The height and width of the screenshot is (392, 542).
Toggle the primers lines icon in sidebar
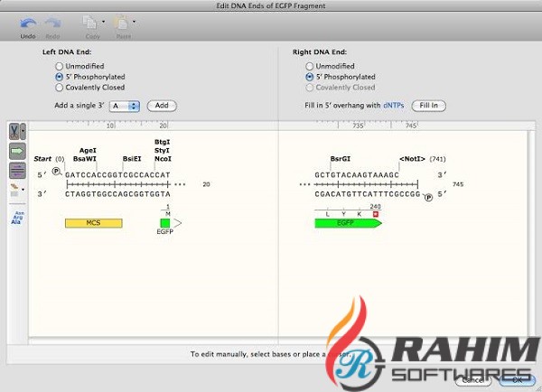[x=17, y=171]
